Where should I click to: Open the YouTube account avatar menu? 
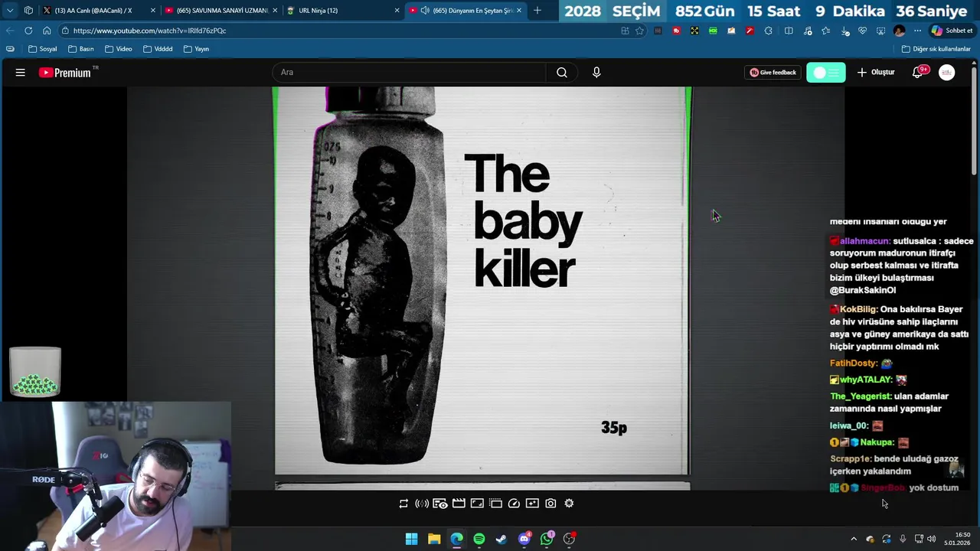pos(947,73)
